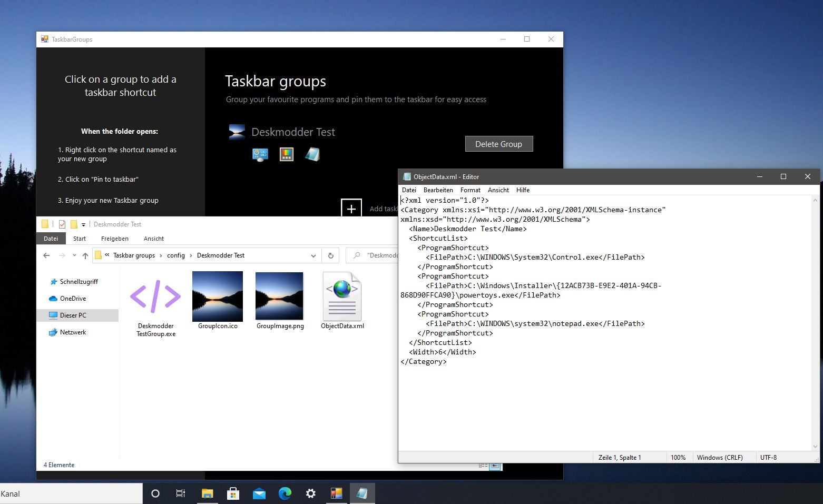Viewport: 823px width, 504px height.
Task: Click the Explorer window folder icon in title bar
Action: point(45,224)
